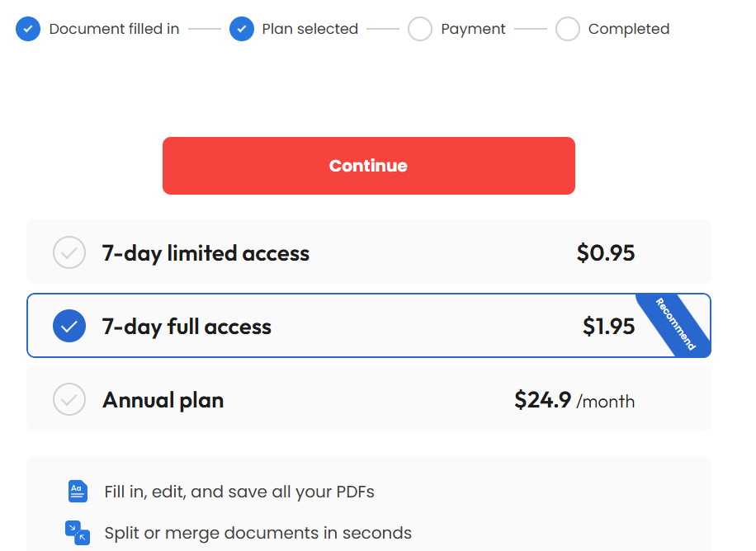
Task: Select the 7-day limited access radio
Action: tap(69, 252)
